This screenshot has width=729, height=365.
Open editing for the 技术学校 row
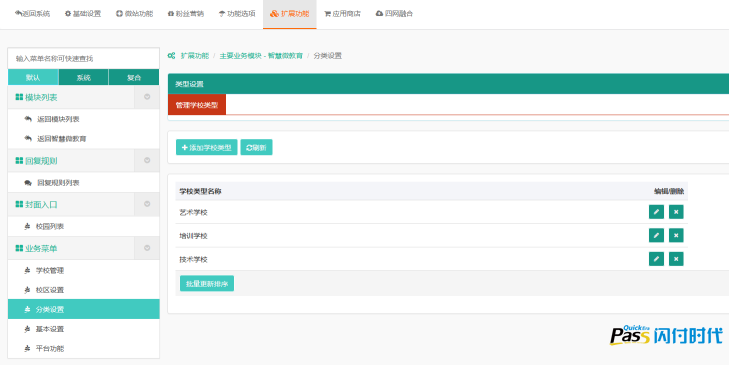pyautogui.click(x=656, y=259)
